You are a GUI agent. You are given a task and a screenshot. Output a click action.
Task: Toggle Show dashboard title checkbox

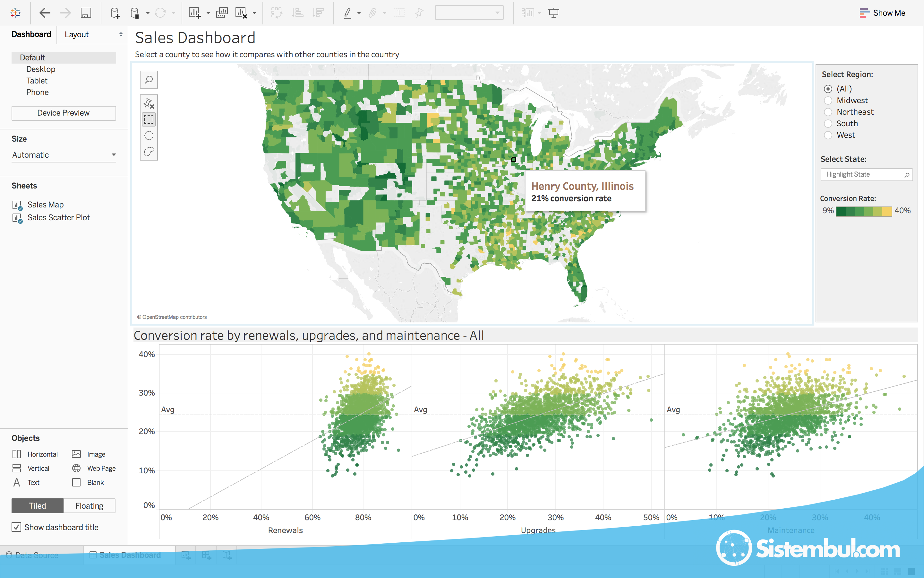pos(16,527)
